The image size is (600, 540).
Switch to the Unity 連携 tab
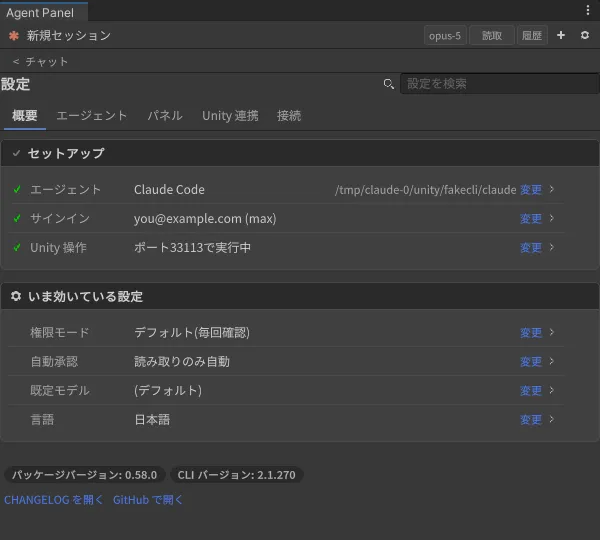[230, 116]
